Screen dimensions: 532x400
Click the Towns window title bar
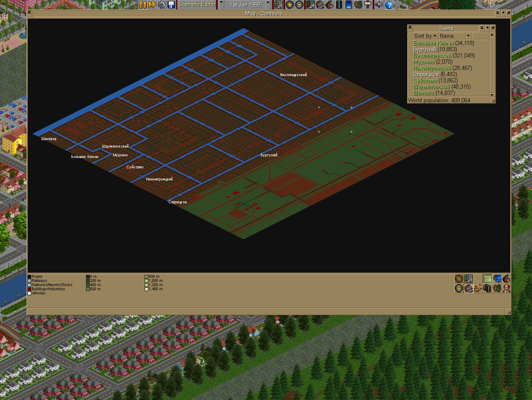(x=446, y=28)
